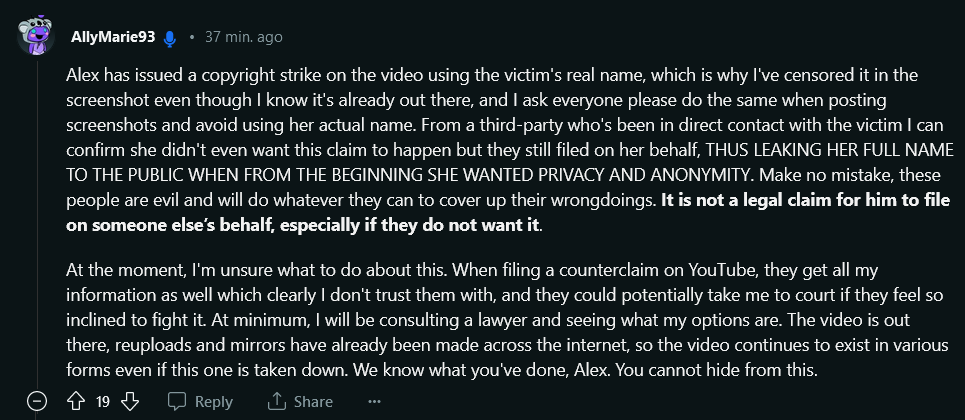965x420 pixels.
Task: Click the blue microphone flair icon
Action: pyautogui.click(x=170, y=38)
